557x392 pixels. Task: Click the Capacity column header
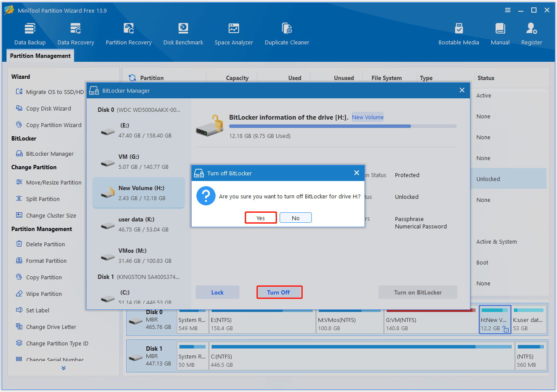(x=237, y=78)
